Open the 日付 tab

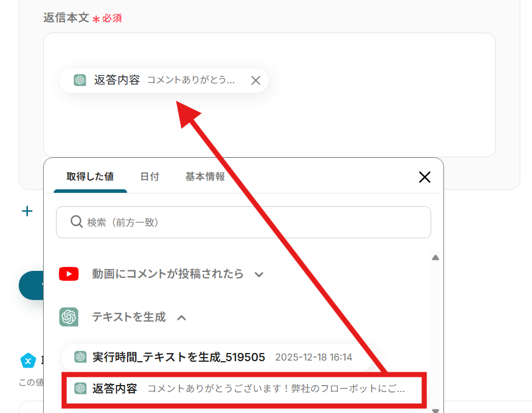click(x=150, y=177)
